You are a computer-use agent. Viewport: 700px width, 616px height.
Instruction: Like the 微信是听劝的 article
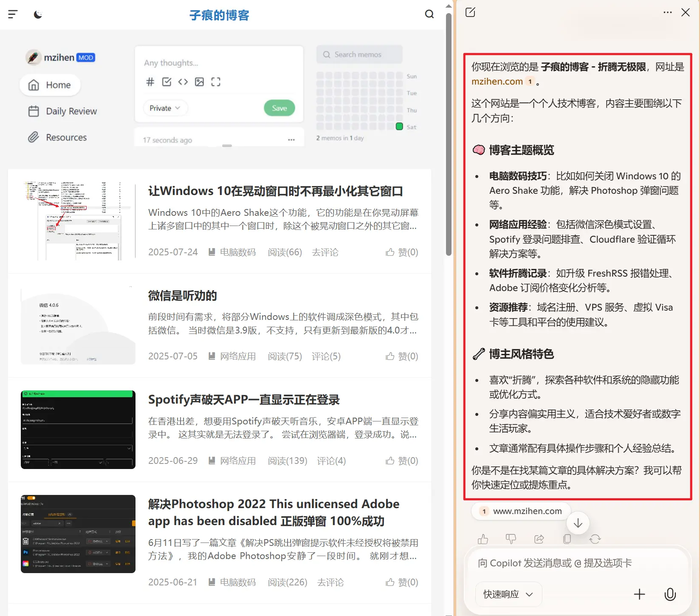pyautogui.click(x=402, y=356)
